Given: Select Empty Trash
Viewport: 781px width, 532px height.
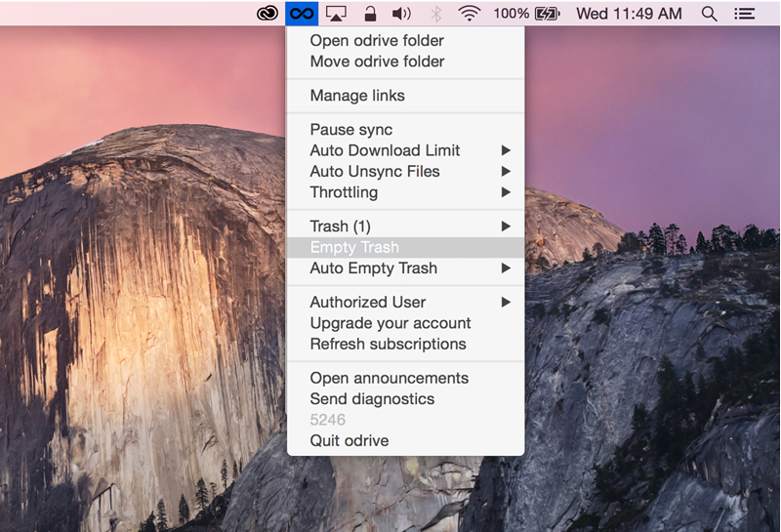Looking at the screenshot, I should [x=405, y=247].
